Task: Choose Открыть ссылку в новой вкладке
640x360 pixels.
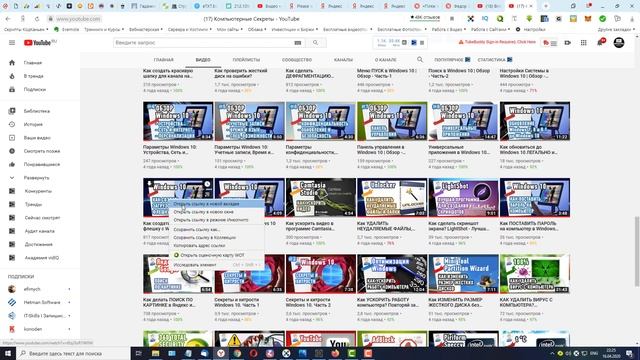Action: (217, 204)
